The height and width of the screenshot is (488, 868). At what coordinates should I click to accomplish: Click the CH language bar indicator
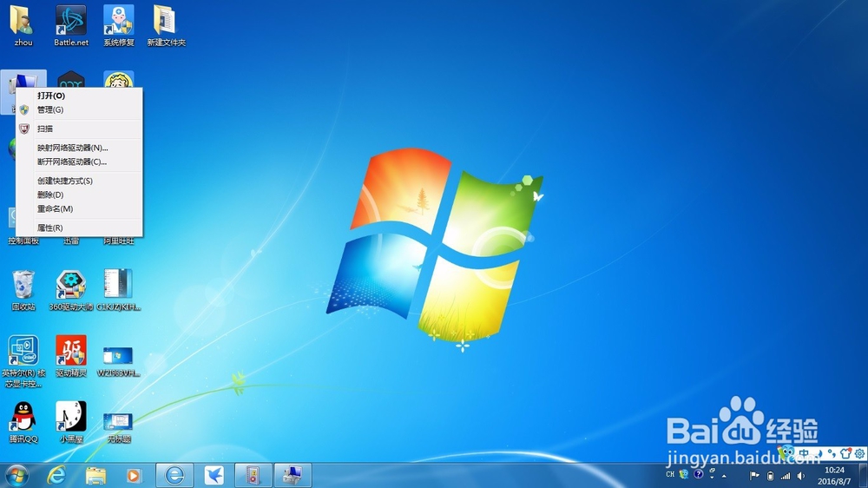pyautogui.click(x=670, y=474)
